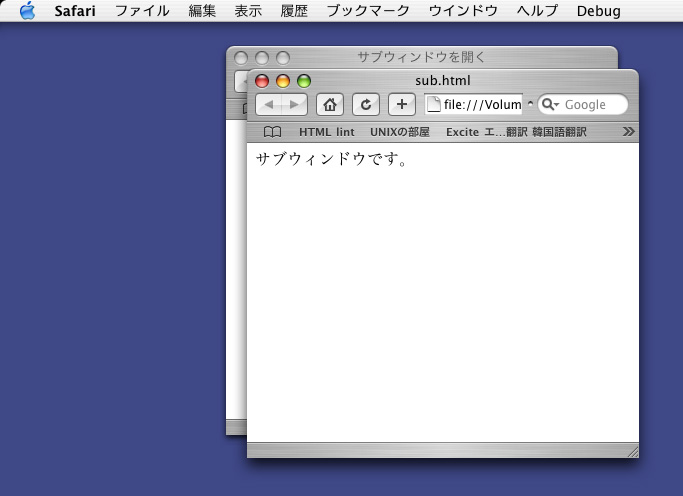683x496 pixels.
Task: Open the Safari application menu
Action: [x=75, y=11]
